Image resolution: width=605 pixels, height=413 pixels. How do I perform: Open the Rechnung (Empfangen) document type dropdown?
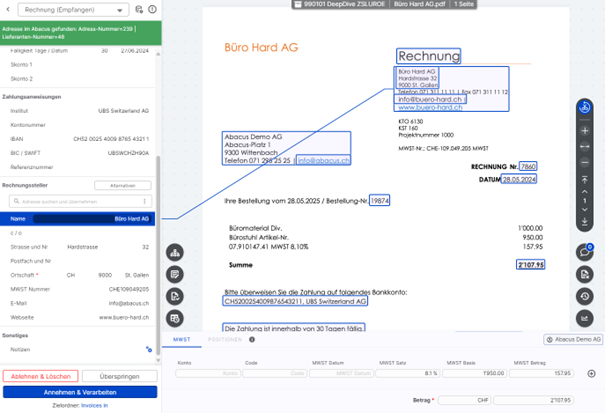point(73,10)
